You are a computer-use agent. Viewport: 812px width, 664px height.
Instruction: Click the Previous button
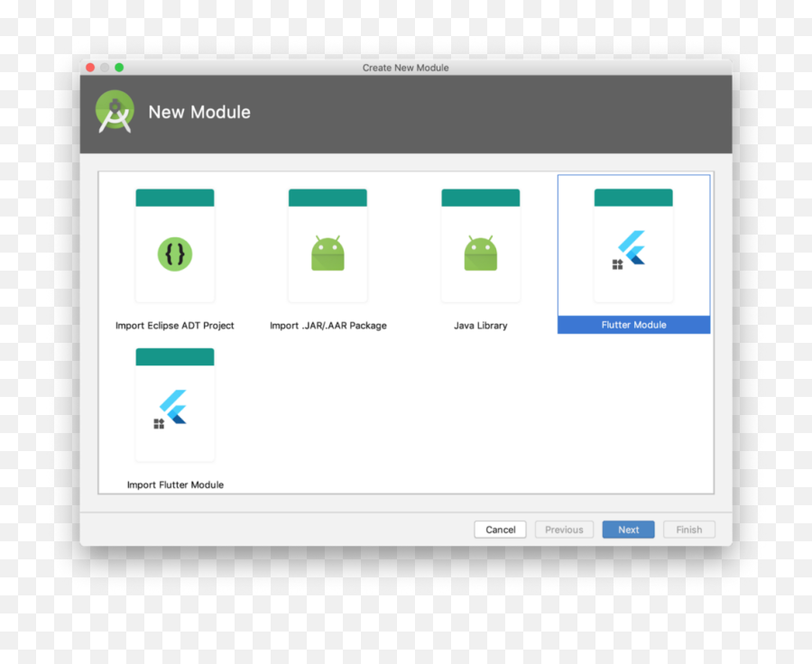tap(564, 530)
